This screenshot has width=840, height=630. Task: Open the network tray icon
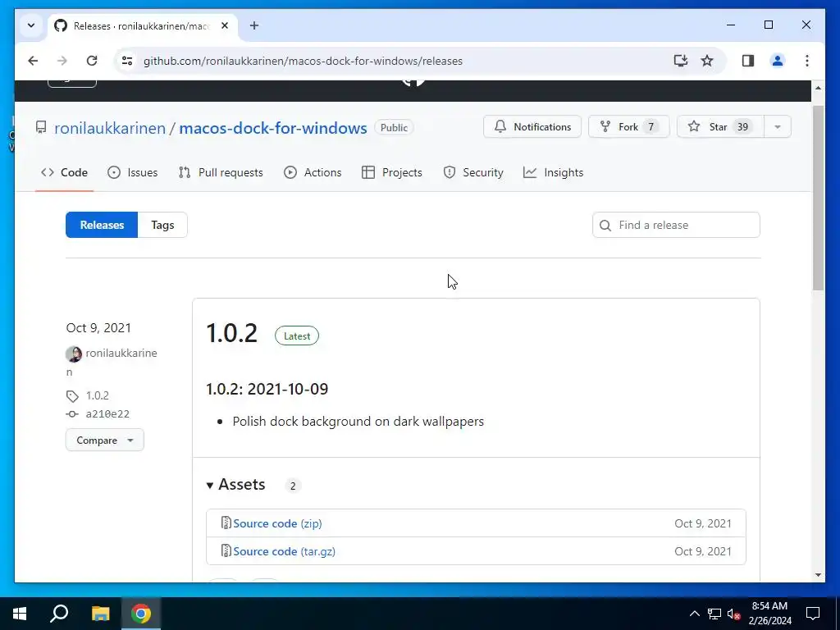pyautogui.click(x=714, y=614)
